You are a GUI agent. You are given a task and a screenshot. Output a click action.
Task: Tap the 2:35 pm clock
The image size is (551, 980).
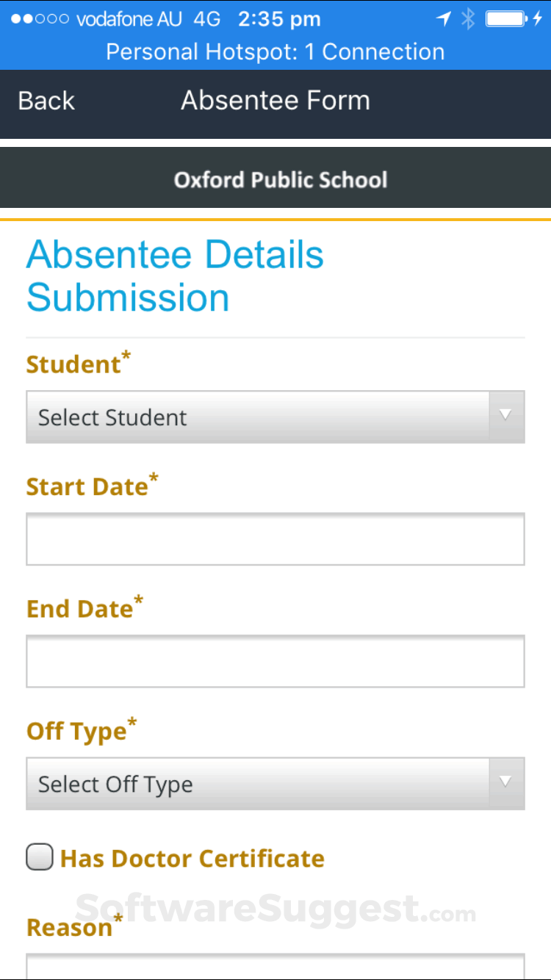click(x=279, y=19)
